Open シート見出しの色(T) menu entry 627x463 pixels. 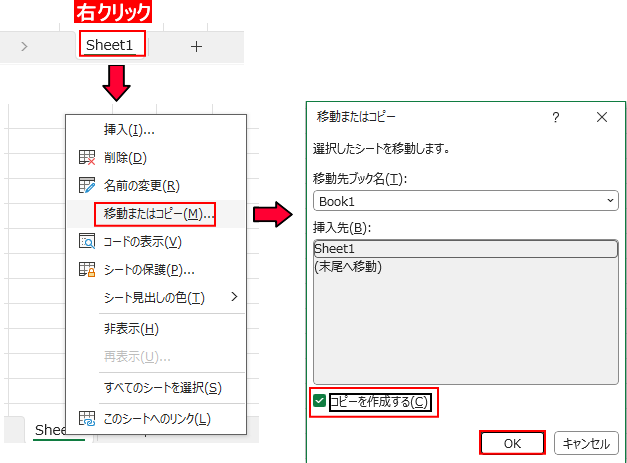click(154, 297)
